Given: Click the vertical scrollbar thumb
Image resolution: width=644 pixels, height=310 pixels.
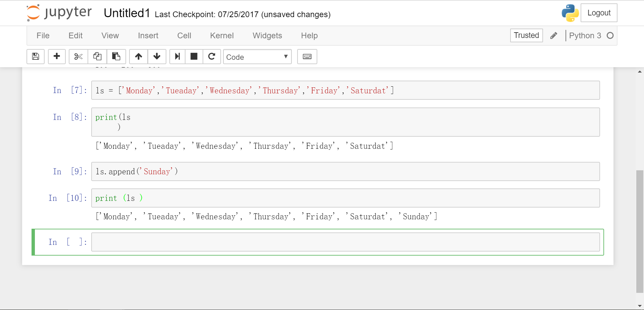Looking at the screenshot, I should (640, 231).
